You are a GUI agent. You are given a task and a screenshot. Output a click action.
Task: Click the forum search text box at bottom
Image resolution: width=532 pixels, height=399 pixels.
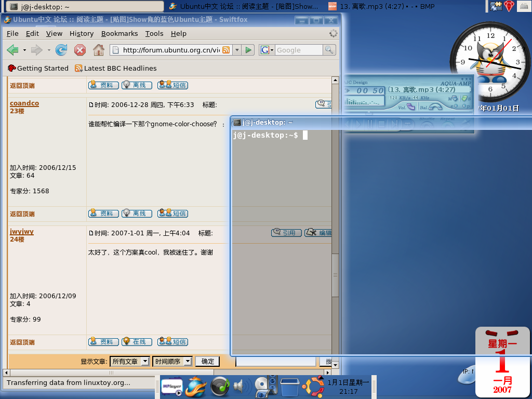275,362
